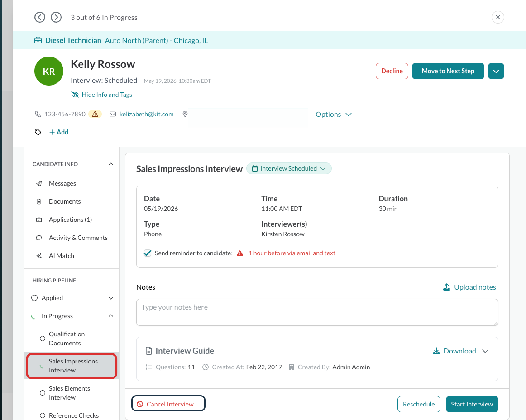
Task: Reschedule the interview
Action: (419, 404)
